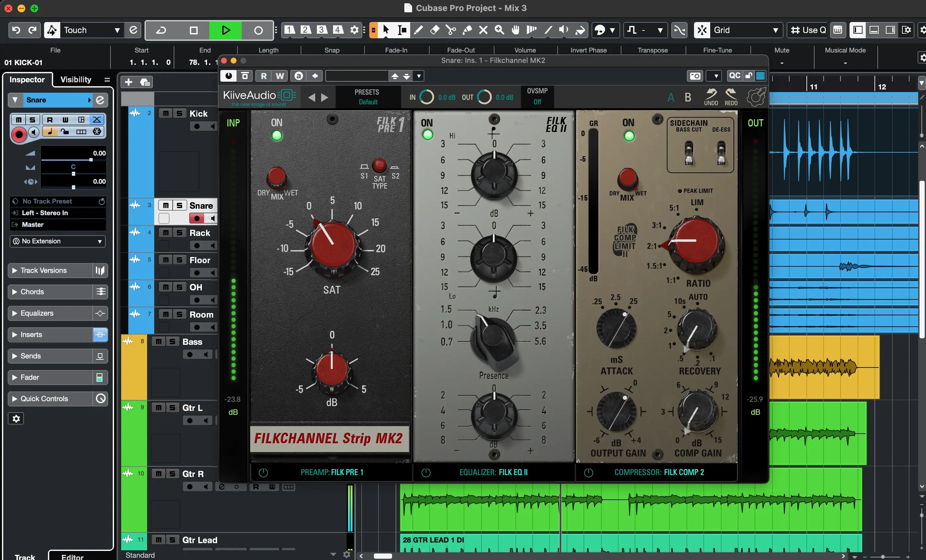Select the Glue tool
Image resolution: width=926 pixels, height=560 pixels.
pos(467,30)
